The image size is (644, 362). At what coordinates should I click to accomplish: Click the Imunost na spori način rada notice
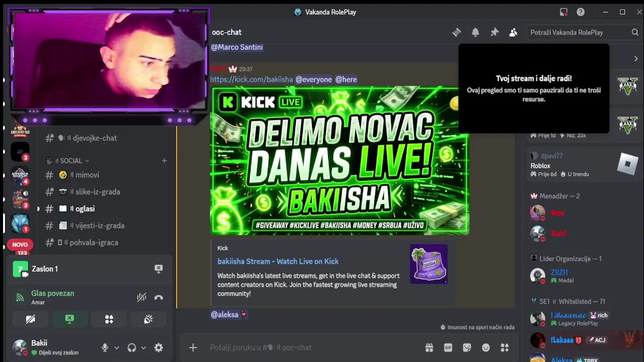pyautogui.click(x=477, y=327)
